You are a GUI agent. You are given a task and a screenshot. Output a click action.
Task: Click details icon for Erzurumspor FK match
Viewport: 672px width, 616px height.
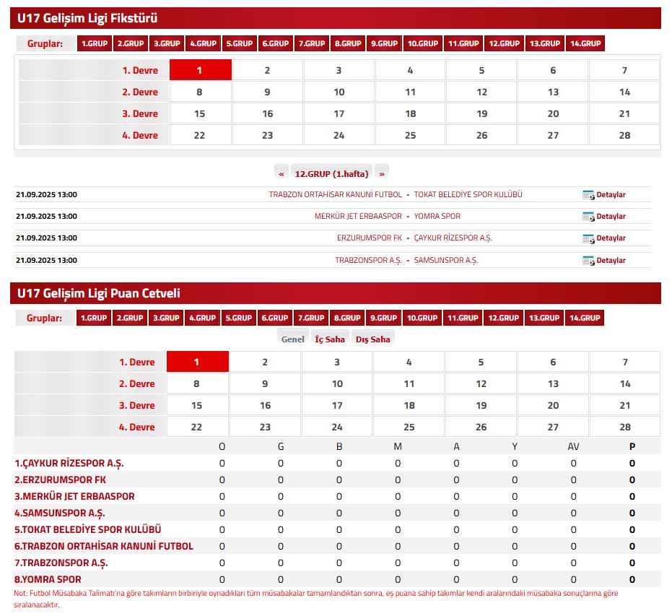(588, 238)
